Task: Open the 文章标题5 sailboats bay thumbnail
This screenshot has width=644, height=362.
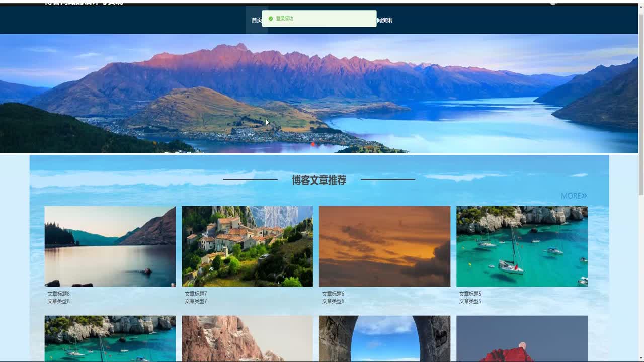Action: click(x=522, y=246)
